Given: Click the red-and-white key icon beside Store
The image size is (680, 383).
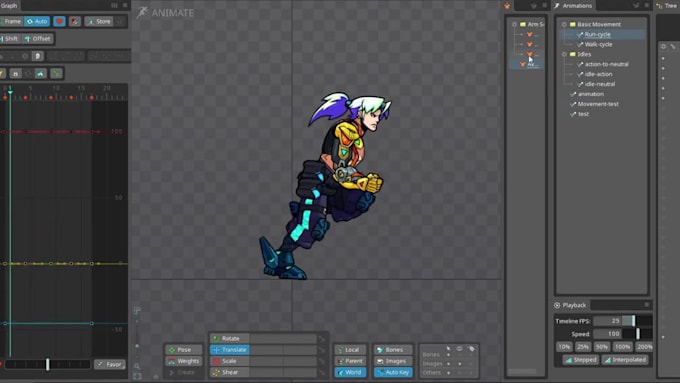Looking at the screenshot, I should 75,21.
